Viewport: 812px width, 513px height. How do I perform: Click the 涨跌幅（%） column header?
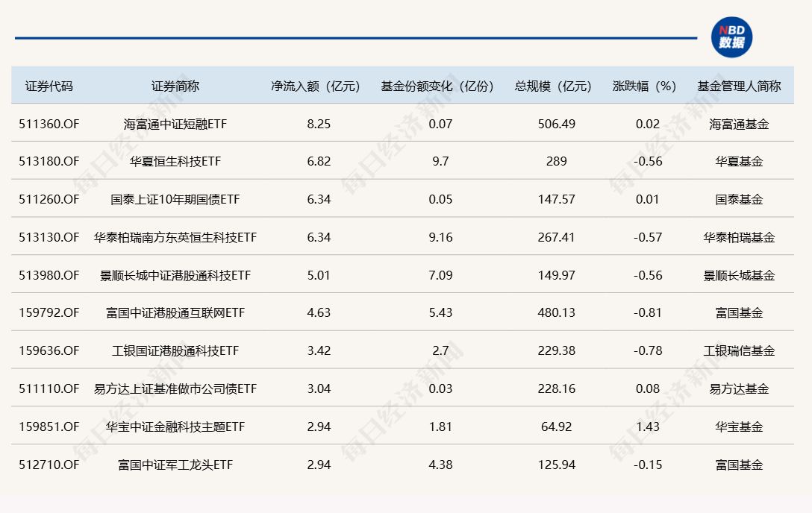pyautogui.click(x=645, y=86)
